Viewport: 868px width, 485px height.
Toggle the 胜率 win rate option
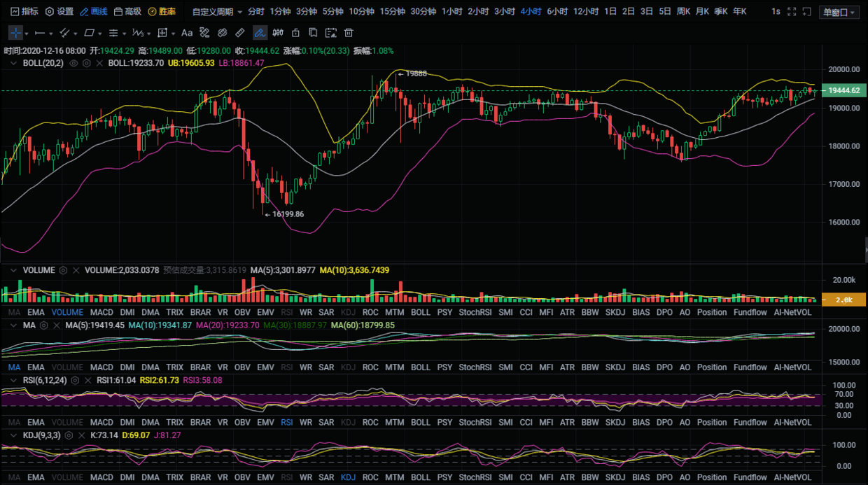(x=162, y=12)
